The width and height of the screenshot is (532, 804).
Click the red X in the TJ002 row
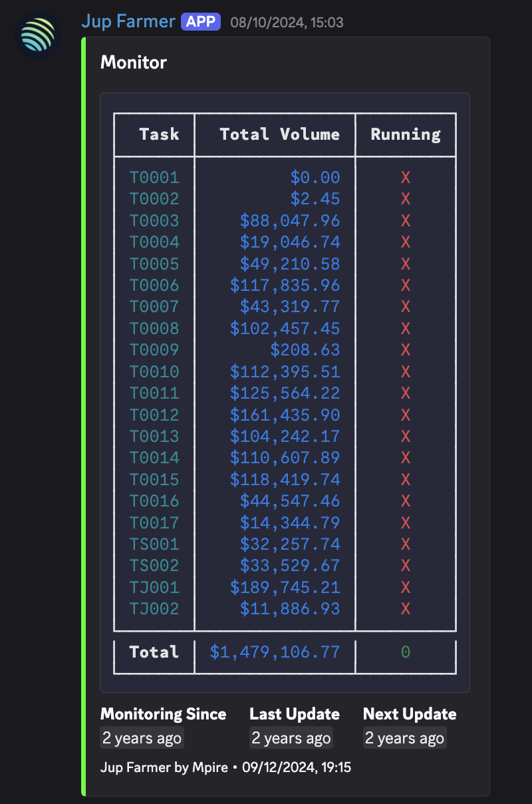coord(406,608)
